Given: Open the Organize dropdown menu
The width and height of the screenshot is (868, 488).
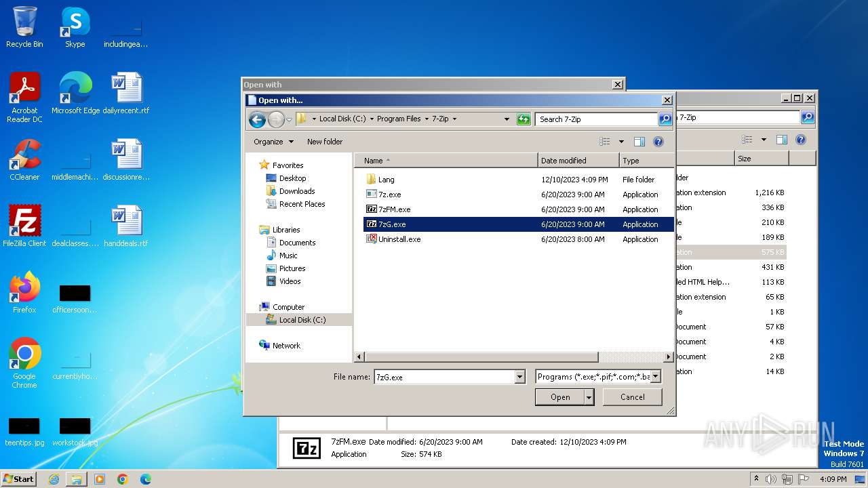Looking at the screenshot, I should click(273, 142).
